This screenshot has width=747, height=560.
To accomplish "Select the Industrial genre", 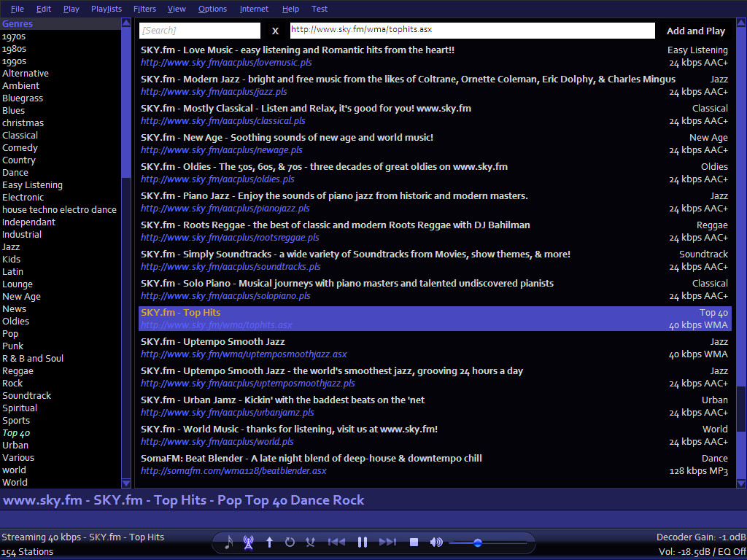I will click(21, 234).
